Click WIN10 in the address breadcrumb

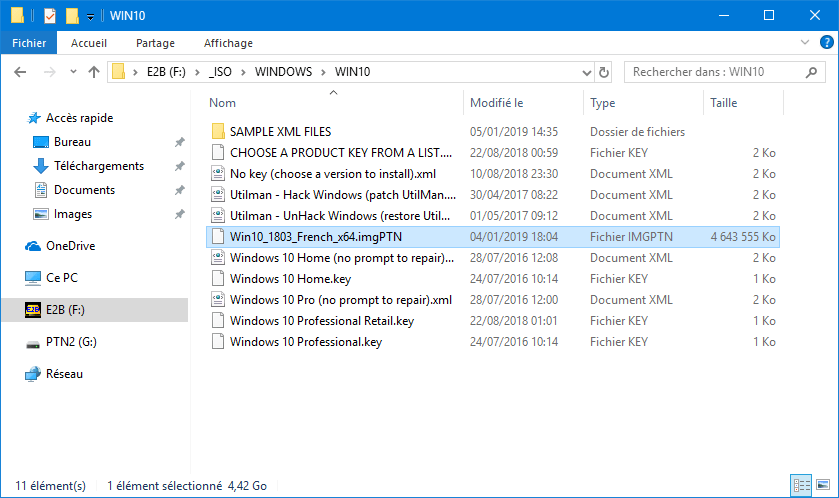[x=352, y=72]
